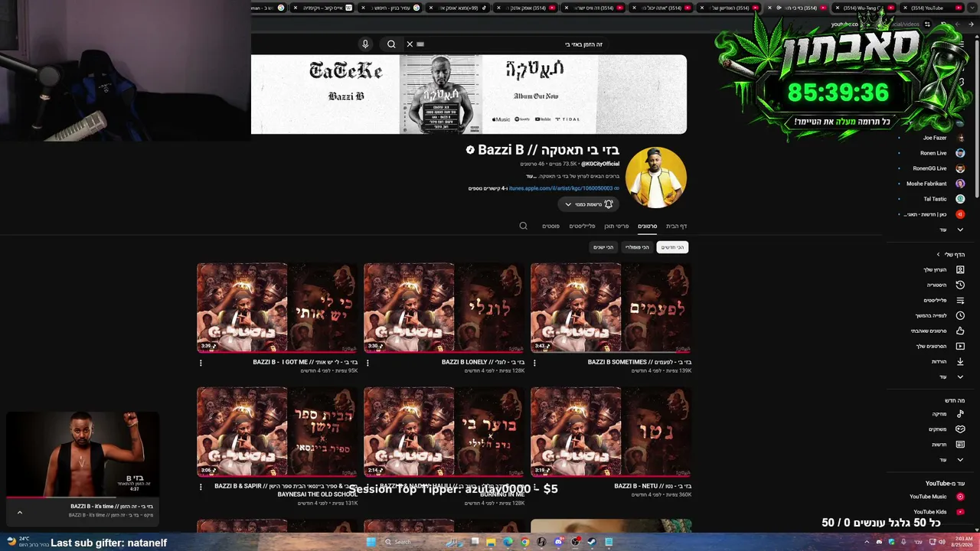This screenshot has width=980, height=551.
Task: Open options menu for THE OLD SCHOOL video
Action: pyautogui.click(x=201, y=487)
